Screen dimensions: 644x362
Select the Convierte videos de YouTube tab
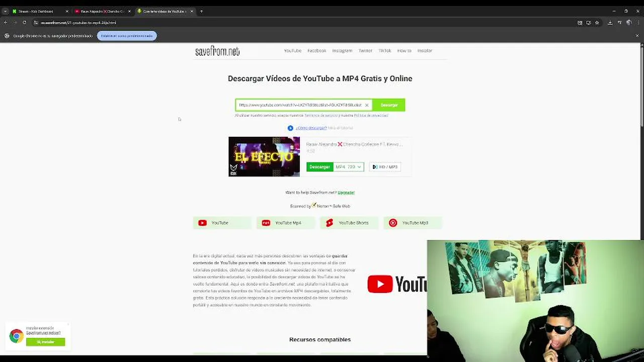tap(165, 11)
